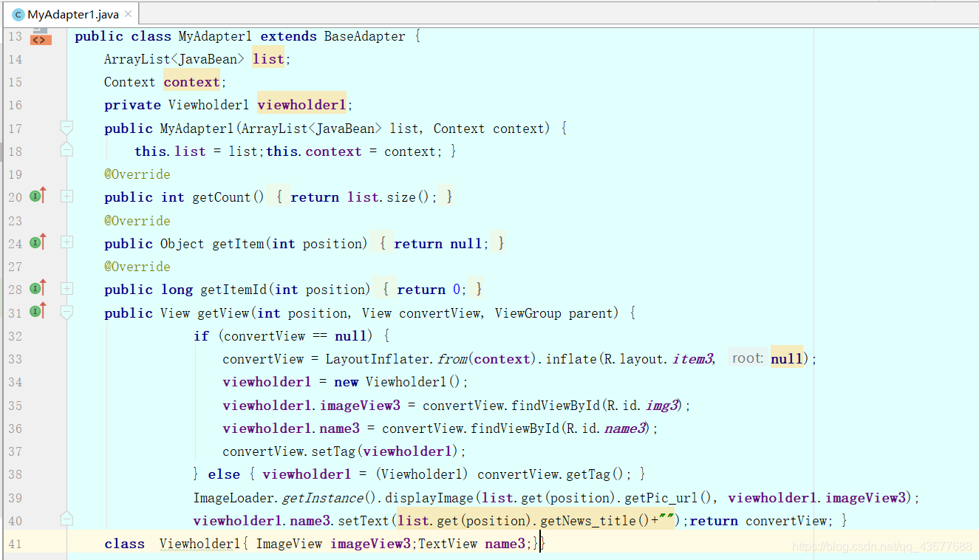
Task: Click 'TextView' type on line 41
Action: coord(448,544)
